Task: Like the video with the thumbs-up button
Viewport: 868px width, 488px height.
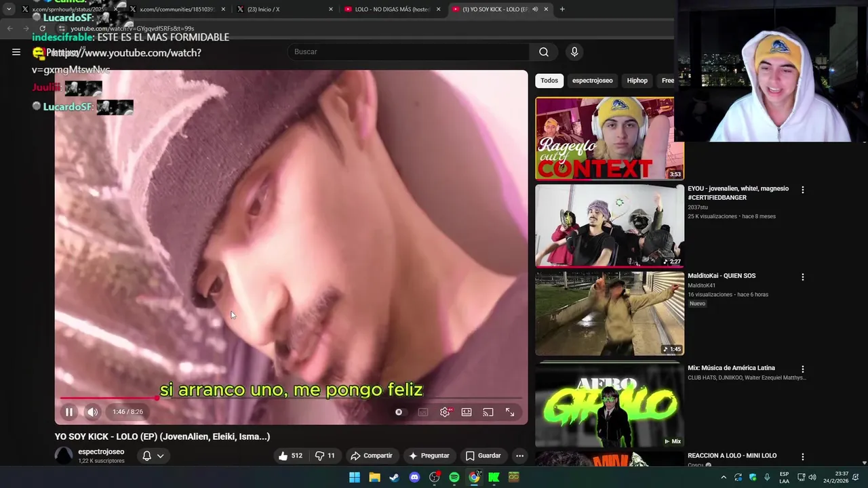Action: click(290, 455)
